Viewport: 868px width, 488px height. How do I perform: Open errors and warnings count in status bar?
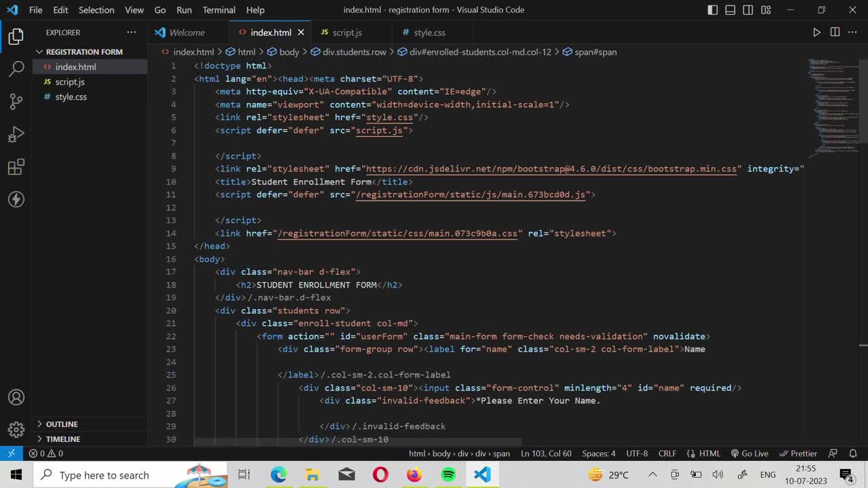point(46,453)
